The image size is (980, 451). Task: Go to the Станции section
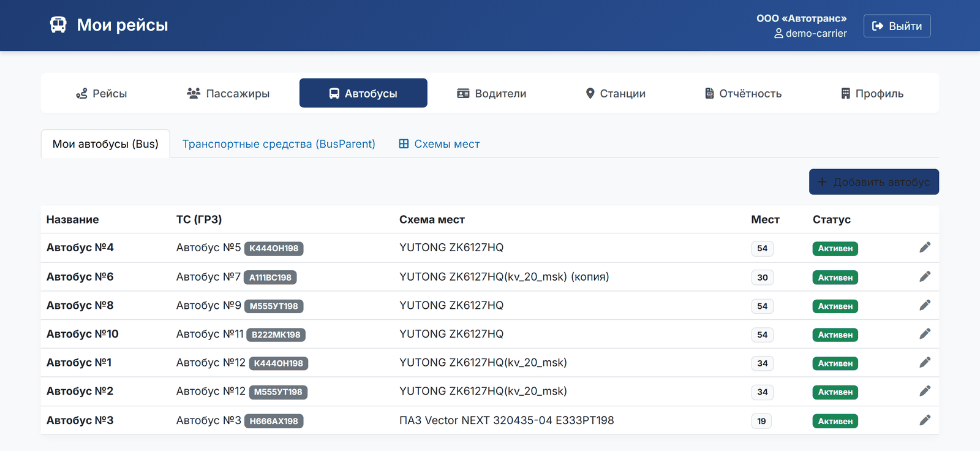(616, 93)
